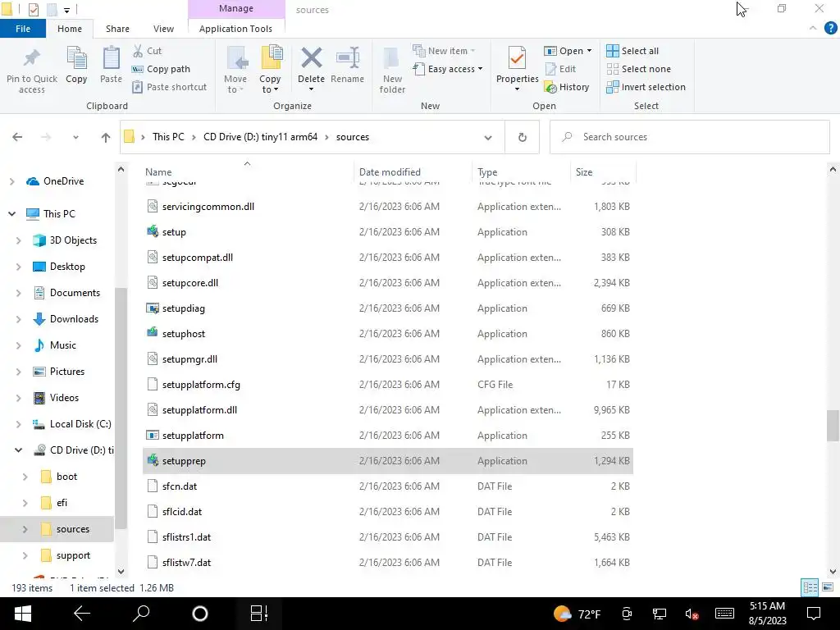Switch to the View ribbon tab
Viewport: 840px width, 630px height.
(163, 29)
